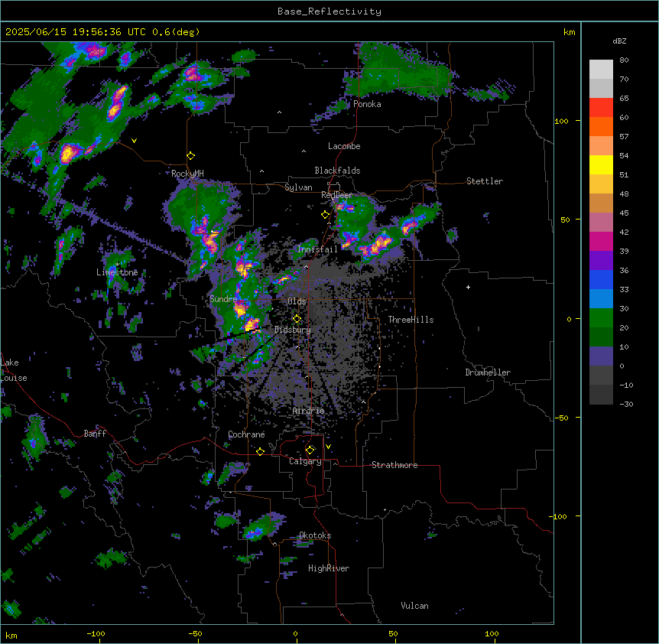Click the Calgary city label

305,461
